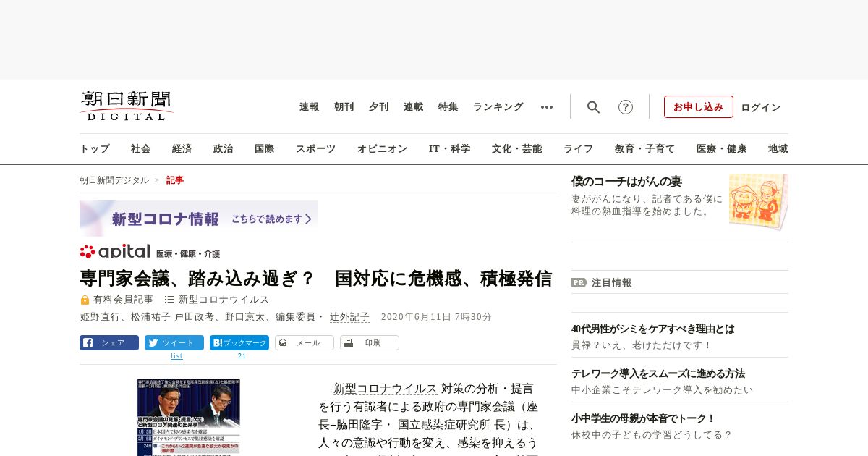This screenshot has height=456, width=868.
Task: Click the 僕のコーチはがんの妻 illustration thumbnail
Action: (x=759, y=201)
